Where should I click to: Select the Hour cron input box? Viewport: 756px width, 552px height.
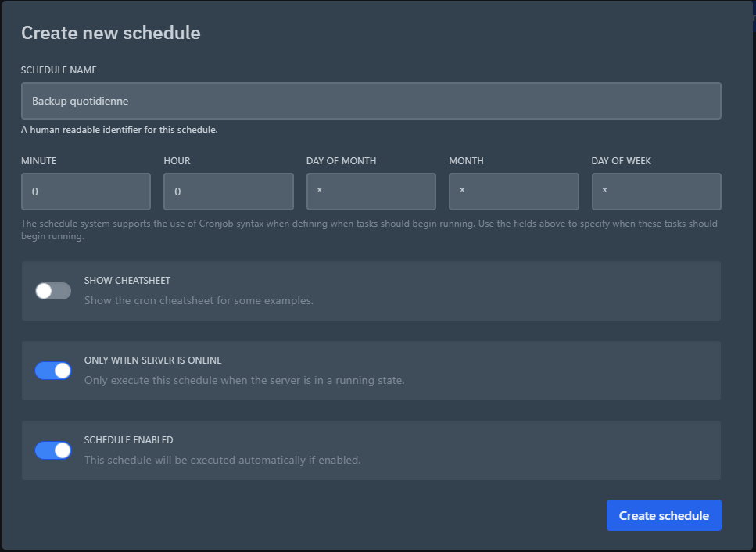tap(228, 192)
